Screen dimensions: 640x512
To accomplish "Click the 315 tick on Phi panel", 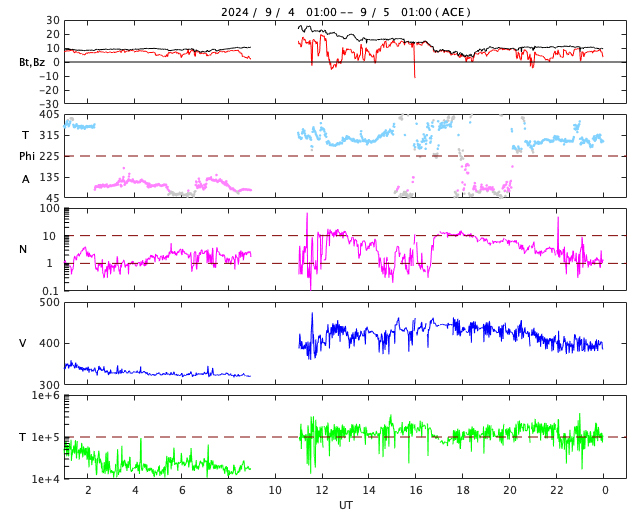I will (x=49, y=135).
